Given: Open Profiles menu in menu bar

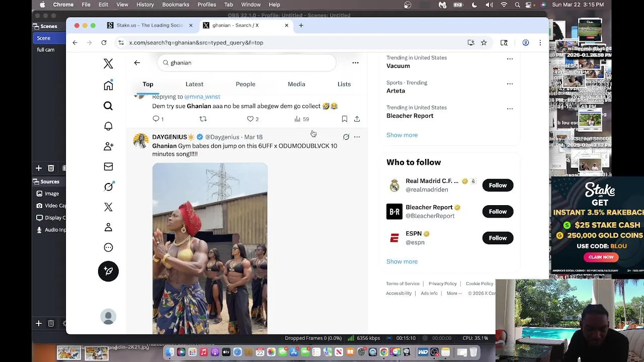Looking at the screenshot, I should 207,5.
